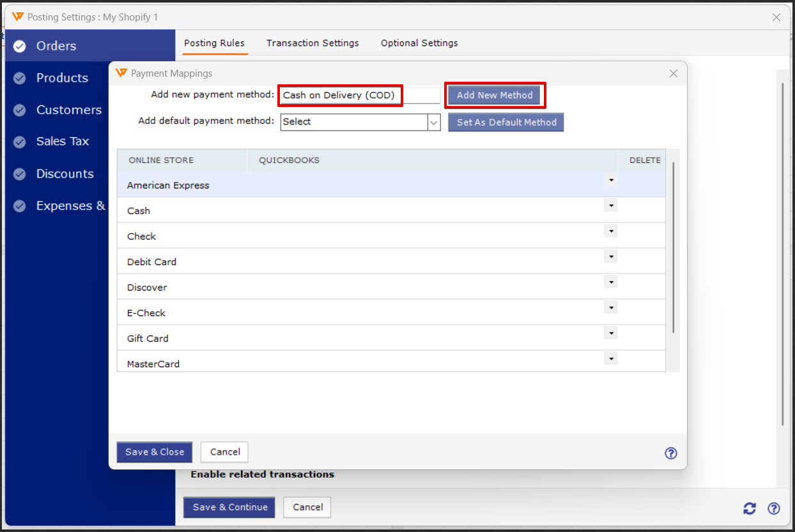795x532 pixels.
Task: Expand QuickBooks dropdown for Discover row
Action: (x=612, y=282)
